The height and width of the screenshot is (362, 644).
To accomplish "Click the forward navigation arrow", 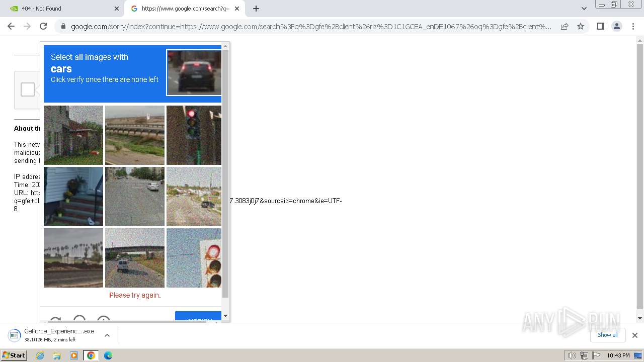I will pyautogui.click(x=27, y=26).
